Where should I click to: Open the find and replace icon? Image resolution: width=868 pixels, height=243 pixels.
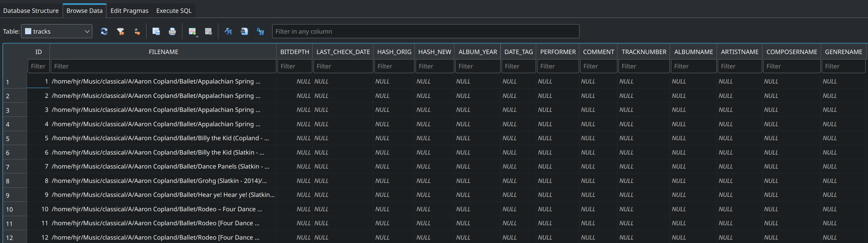tap(260, 31)
